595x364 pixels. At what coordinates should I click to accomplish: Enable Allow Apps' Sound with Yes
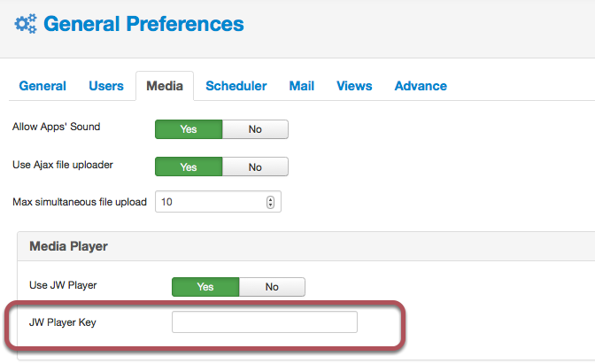(189, 129)
